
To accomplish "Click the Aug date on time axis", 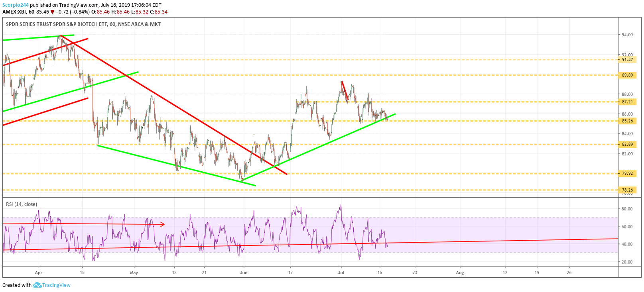I will click(x=460, y=273).
